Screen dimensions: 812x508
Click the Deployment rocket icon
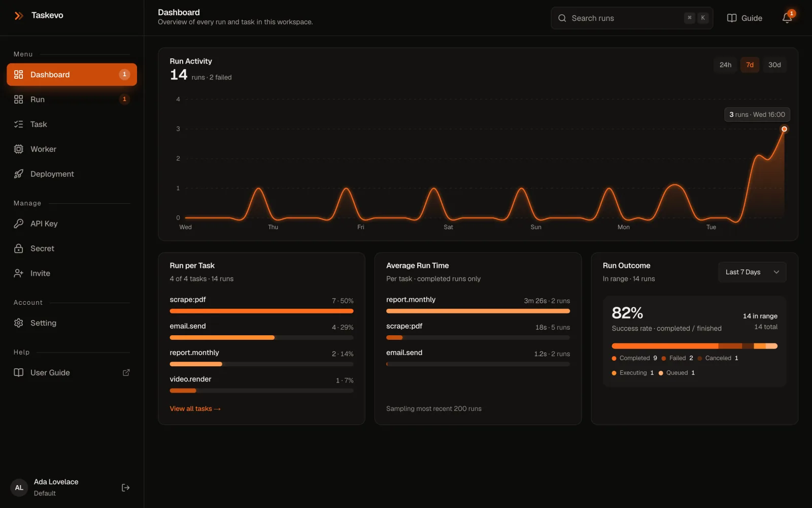pos(19,174)
